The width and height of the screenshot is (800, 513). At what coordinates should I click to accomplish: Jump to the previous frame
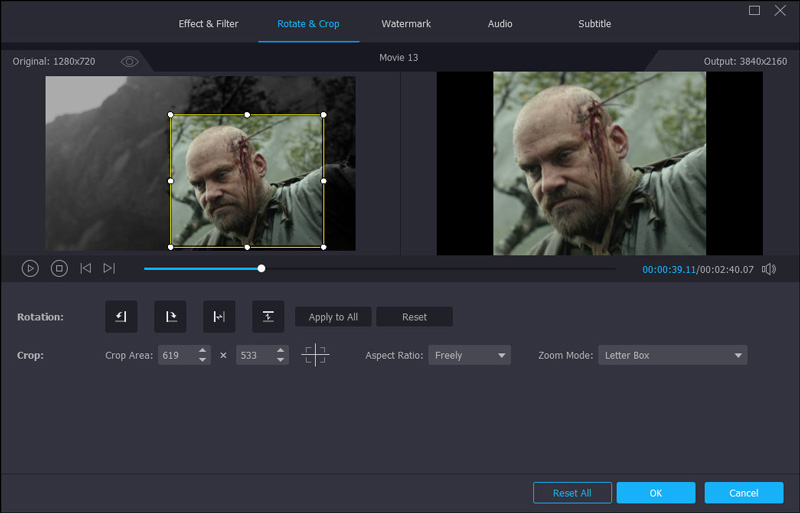pyautogui.click(x=86, y=268)
